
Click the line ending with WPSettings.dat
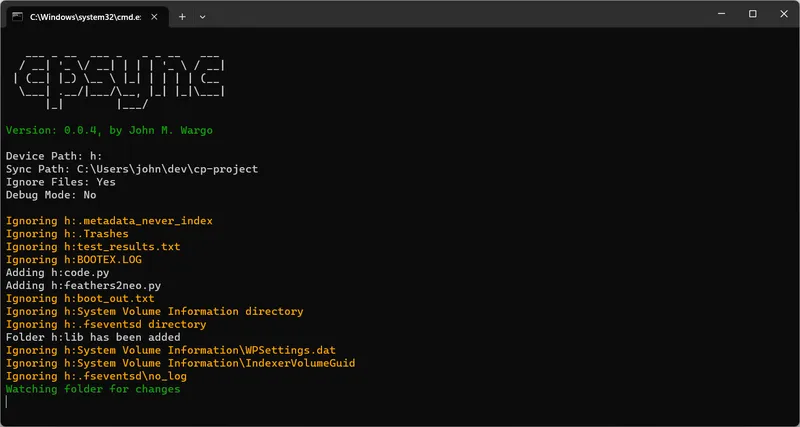click(x=171, y=350)
